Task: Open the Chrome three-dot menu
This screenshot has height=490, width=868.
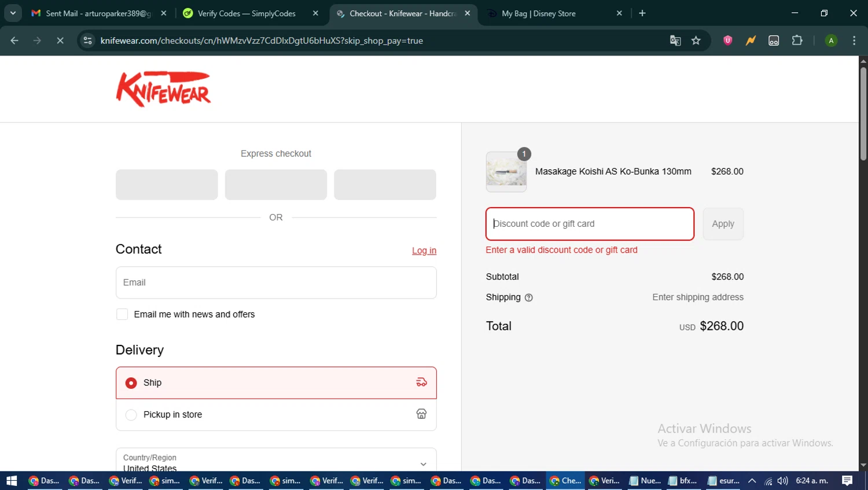Action: pyautogui.click(x=854, y=40)
